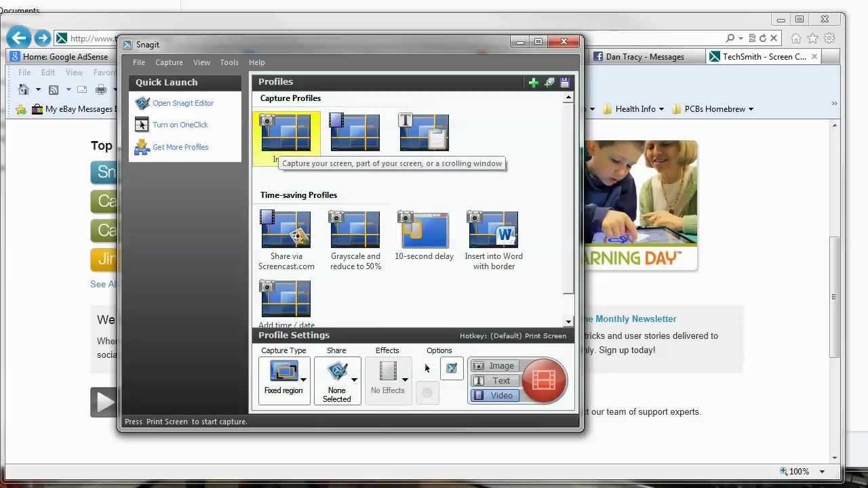This screenshot has height=488, width=868.
Task: Open the Snagit File menu
Action: pos(139,62)
